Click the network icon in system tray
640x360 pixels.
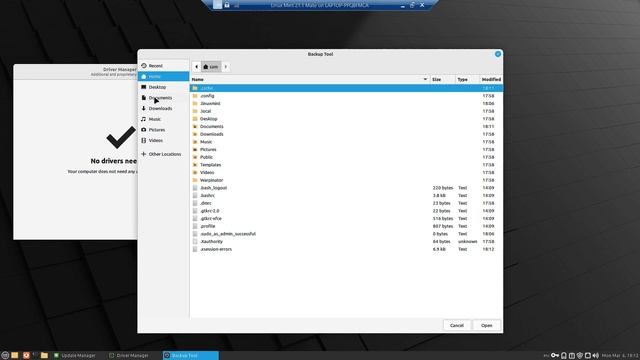(588, 356)
